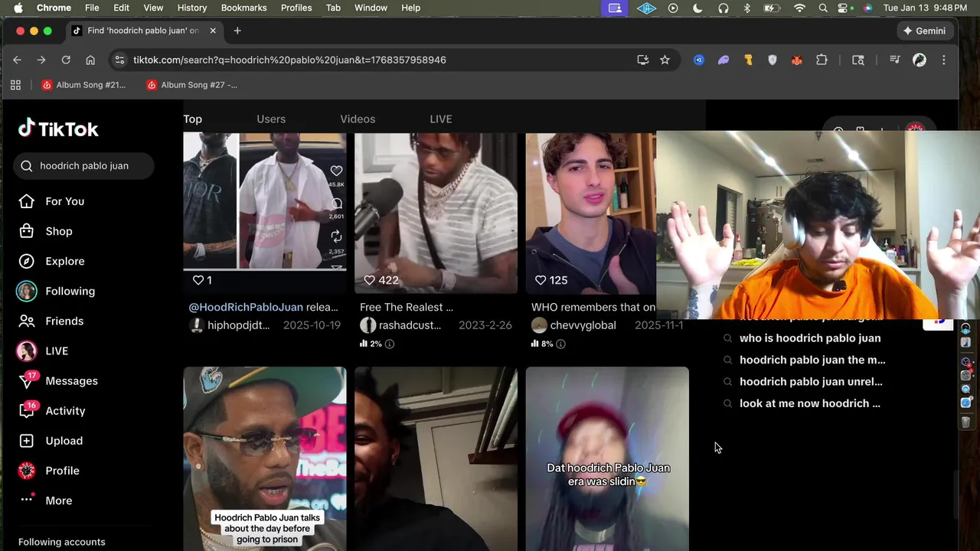980x551 pixels.
Task: Open the Shop section
Action: coord(45,231)
